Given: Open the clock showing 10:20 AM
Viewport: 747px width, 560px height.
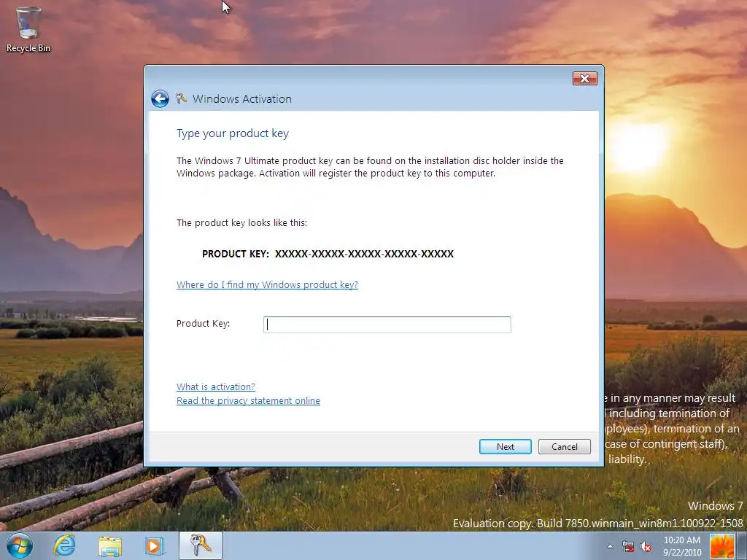Looking at the screenshot, I should tap(682, 546).
